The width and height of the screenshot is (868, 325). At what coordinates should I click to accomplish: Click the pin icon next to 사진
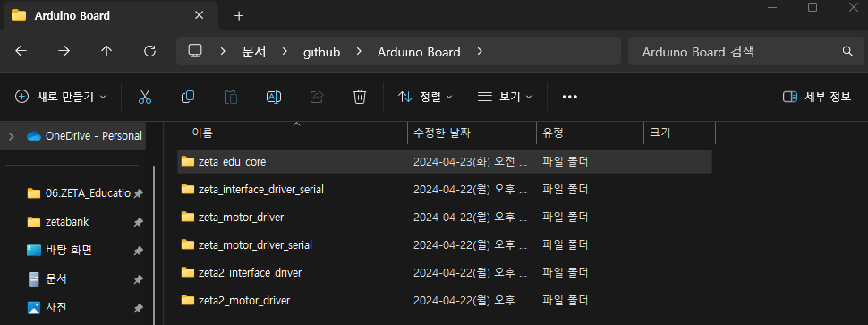[139, 307]
